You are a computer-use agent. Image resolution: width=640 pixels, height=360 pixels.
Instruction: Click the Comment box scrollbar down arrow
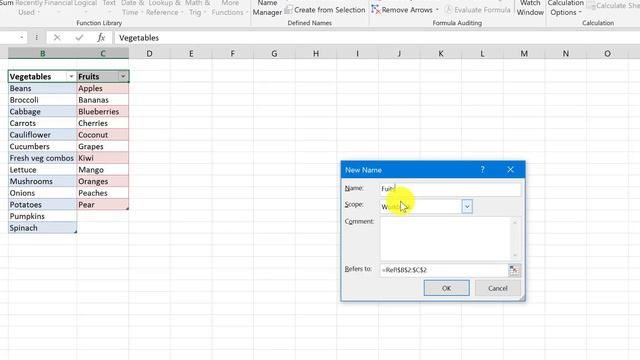[x=515, y=256]
